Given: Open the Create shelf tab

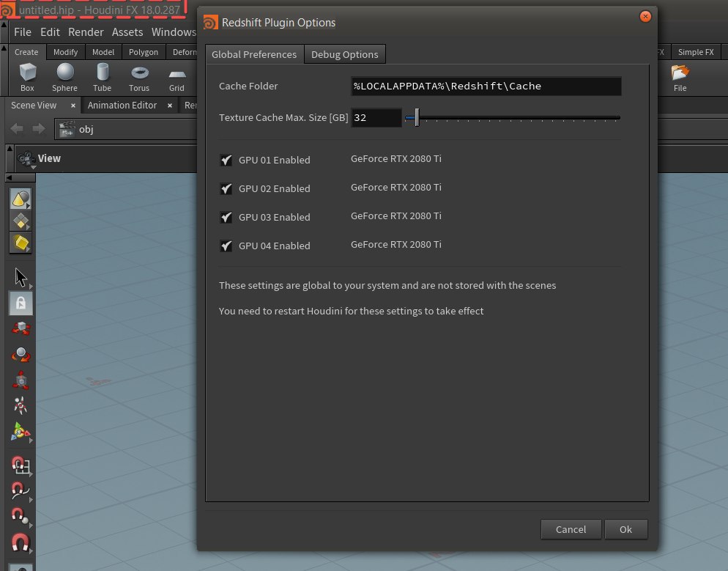Looking at the screenshot, I should (x=26, y=52).
